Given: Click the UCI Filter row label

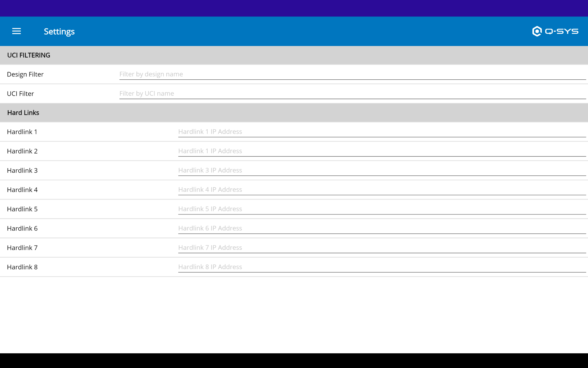Looking at the screenshot, I should 20,94.
